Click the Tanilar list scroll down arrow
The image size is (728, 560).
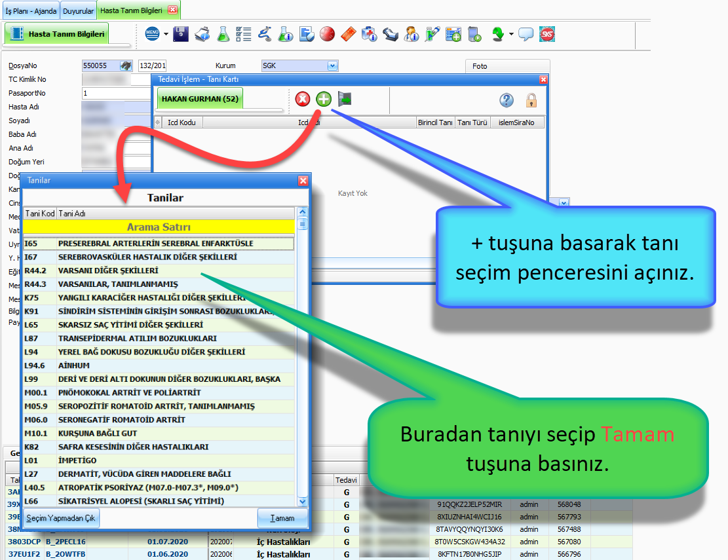tap(303, 502)
